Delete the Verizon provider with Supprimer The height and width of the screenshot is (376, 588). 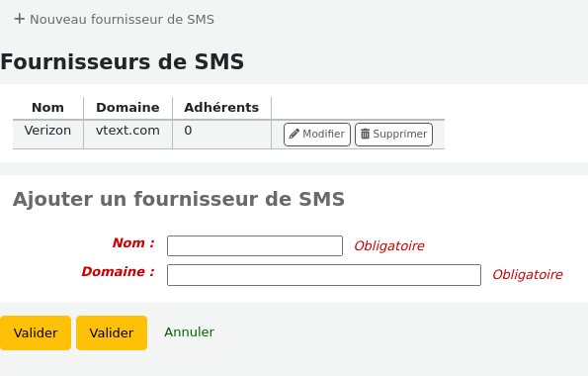(x=393, y=135)
